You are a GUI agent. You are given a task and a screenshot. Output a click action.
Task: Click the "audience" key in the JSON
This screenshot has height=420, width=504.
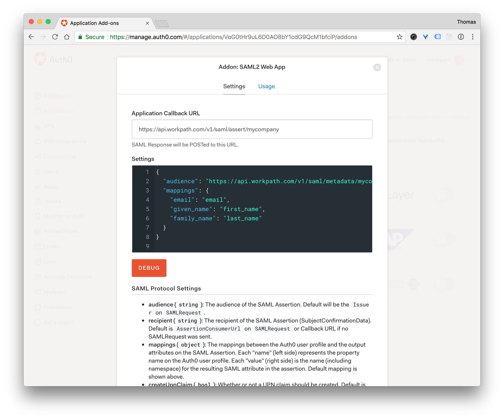pos(180,181)
